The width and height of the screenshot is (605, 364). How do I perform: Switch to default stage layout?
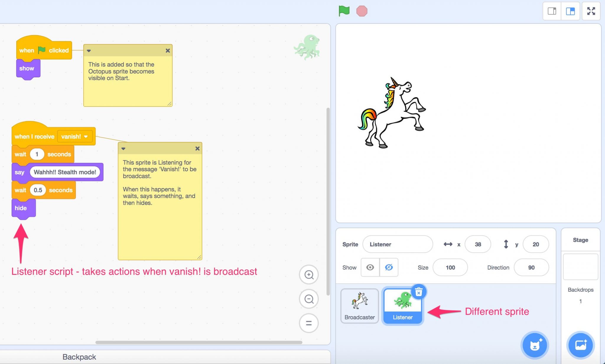571,11
